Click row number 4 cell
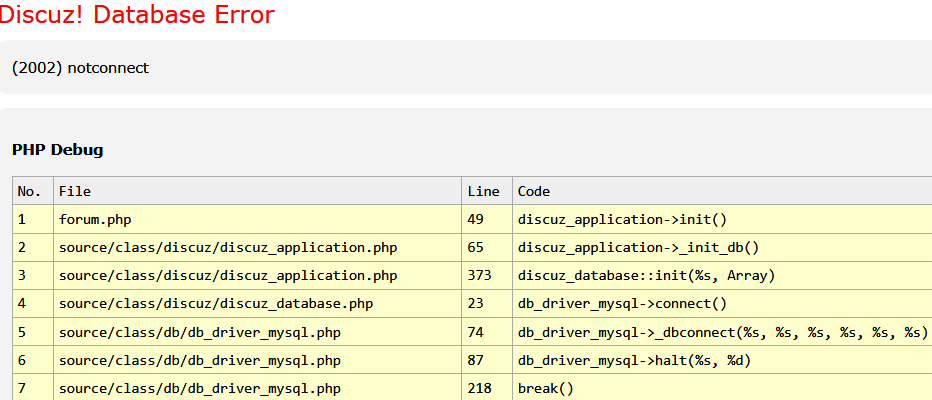This screenshot has height=400, width=932. (x=33, y=304)
